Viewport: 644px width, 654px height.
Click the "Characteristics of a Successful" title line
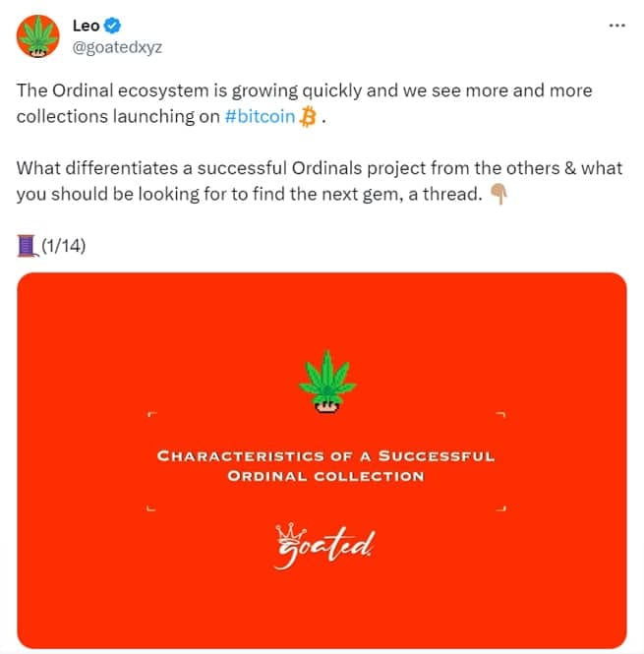click(x=325, y=456)
